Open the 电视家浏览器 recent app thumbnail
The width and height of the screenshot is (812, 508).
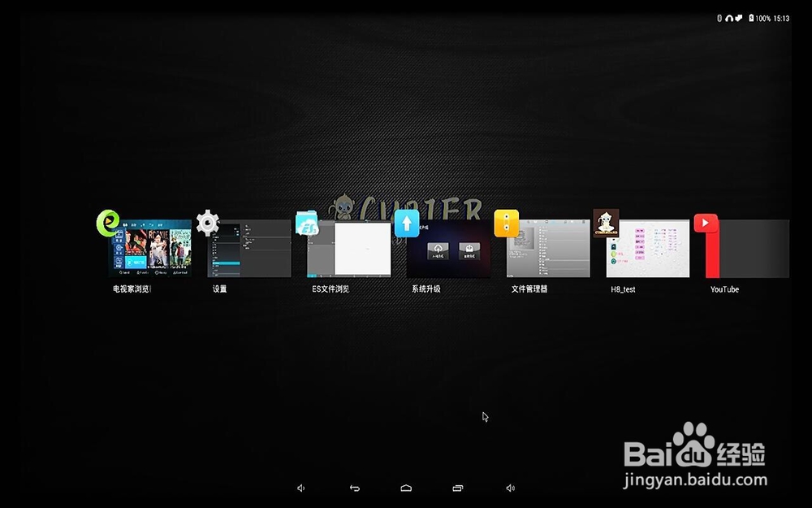150,248
